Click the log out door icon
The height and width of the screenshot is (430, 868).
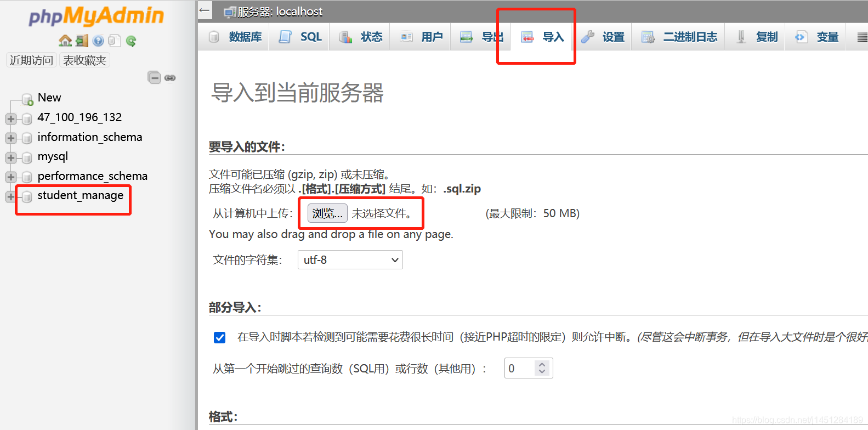82,41
